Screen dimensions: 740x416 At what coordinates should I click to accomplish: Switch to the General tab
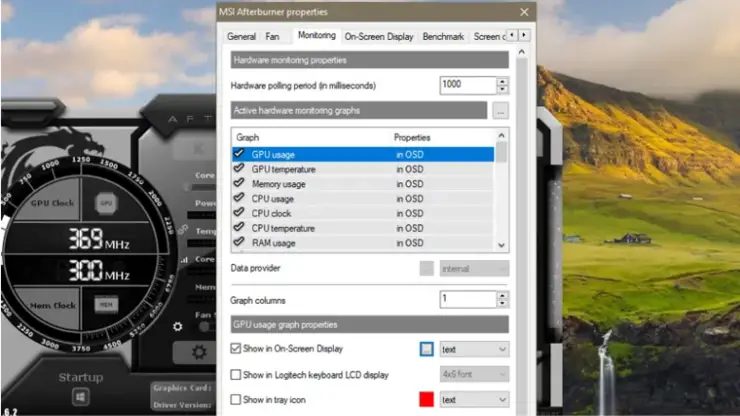coord(241,37)
